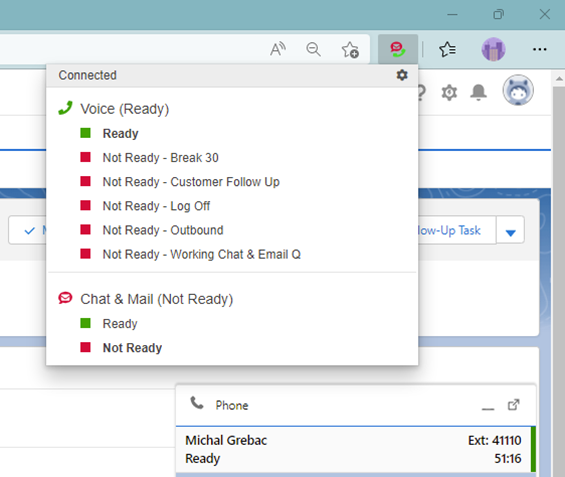Open the Read Aloud icon in address bar

pyautogui.click(x=278, y=49)
